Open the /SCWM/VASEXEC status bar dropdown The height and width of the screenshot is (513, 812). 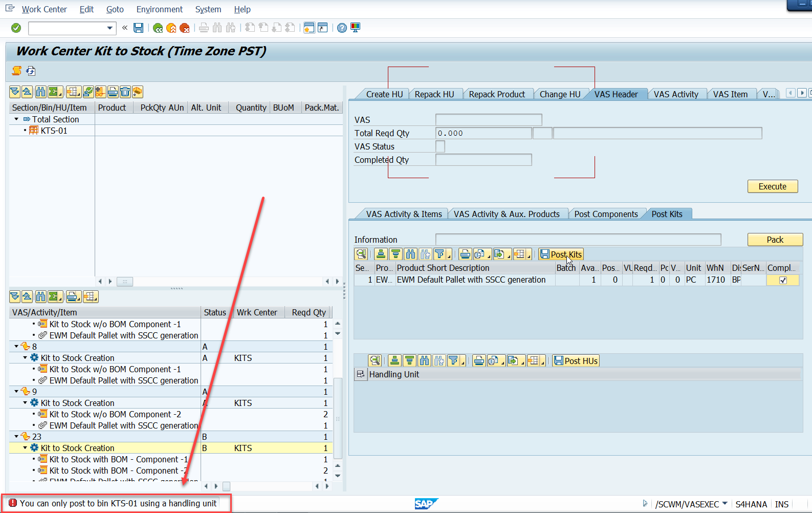coord(725,504)
